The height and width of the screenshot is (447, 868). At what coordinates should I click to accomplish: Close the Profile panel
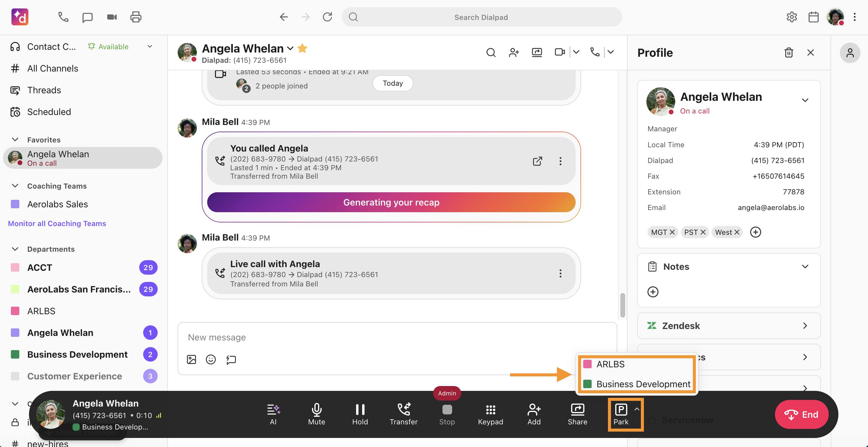(810, 53)
